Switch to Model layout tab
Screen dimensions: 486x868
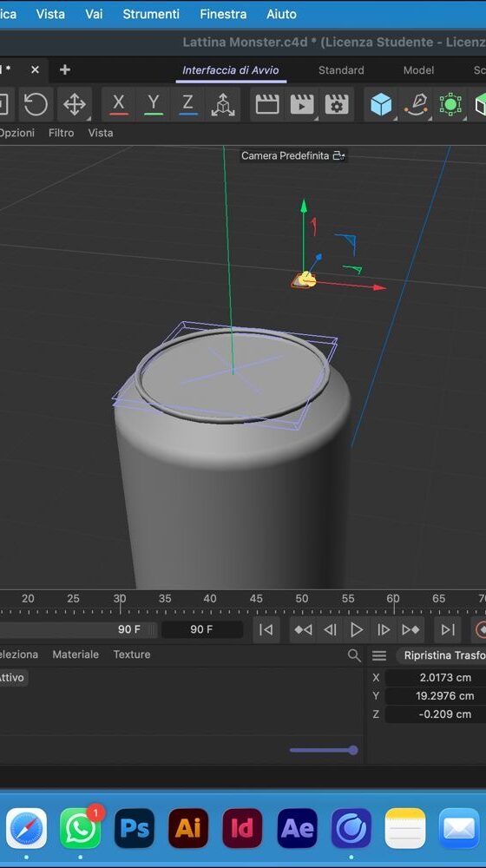pyautogui.click(x=418, y=70)
